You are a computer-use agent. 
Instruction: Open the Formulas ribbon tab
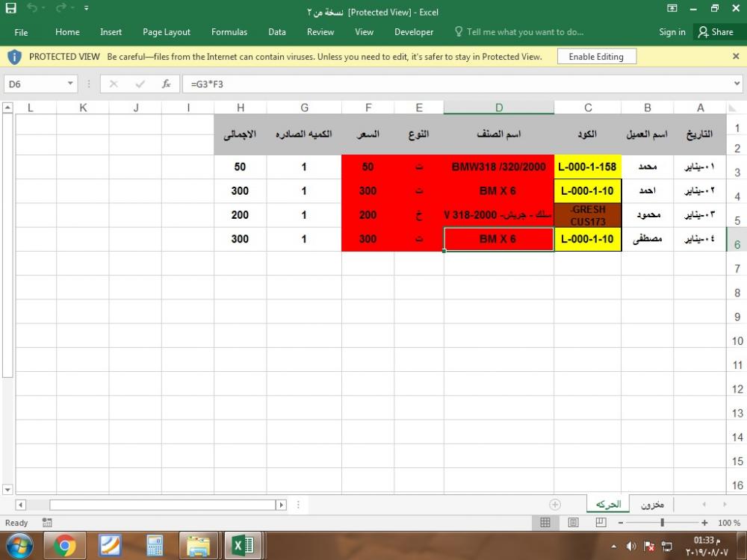click(229, 32)
